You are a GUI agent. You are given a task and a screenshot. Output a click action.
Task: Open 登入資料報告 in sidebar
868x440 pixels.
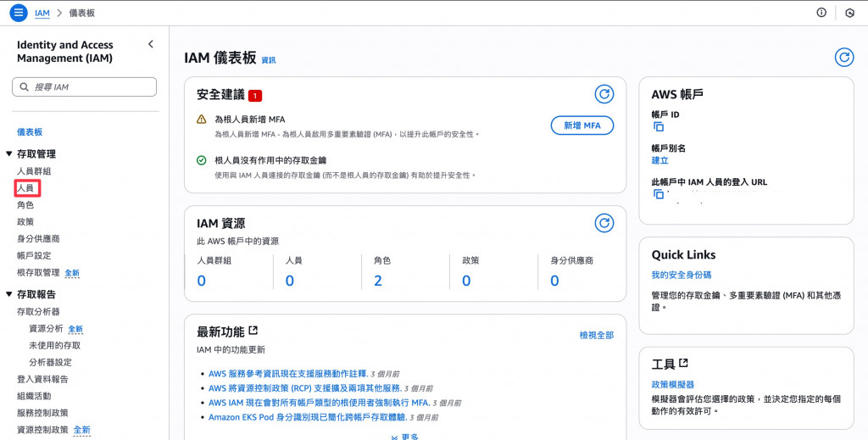pyautogui.click(x=42, y=379)
